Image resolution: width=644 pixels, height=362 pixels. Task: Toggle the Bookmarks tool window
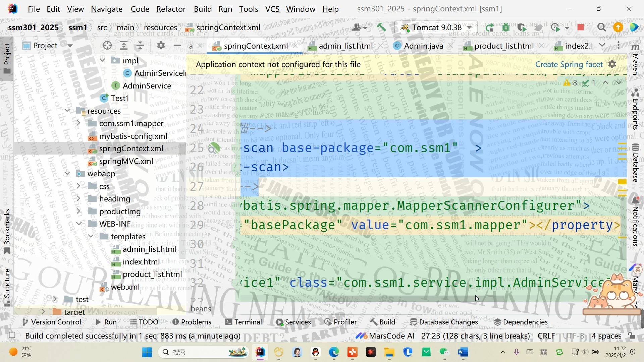7,231
